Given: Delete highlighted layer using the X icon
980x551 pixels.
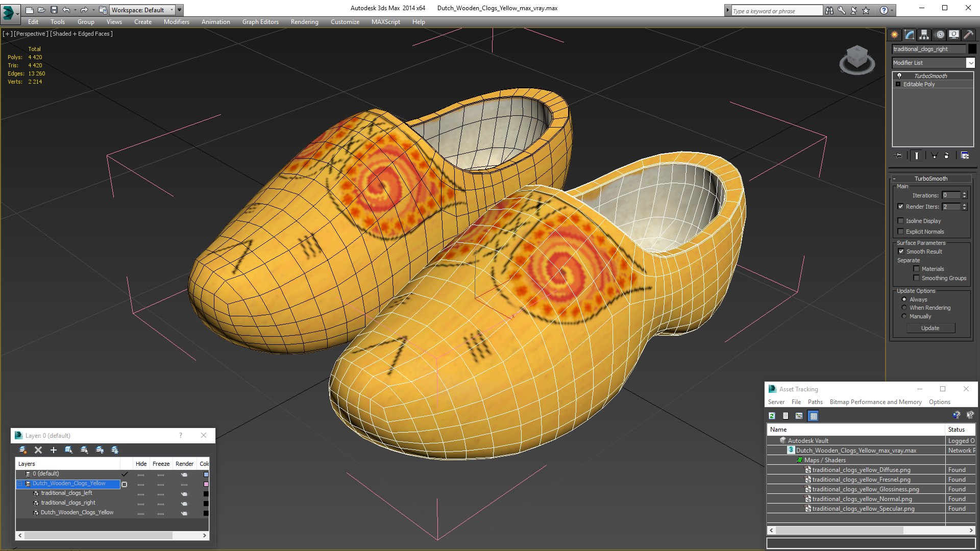Looking at the screenshot, I should pyautogui.click(x=38, y=450).
